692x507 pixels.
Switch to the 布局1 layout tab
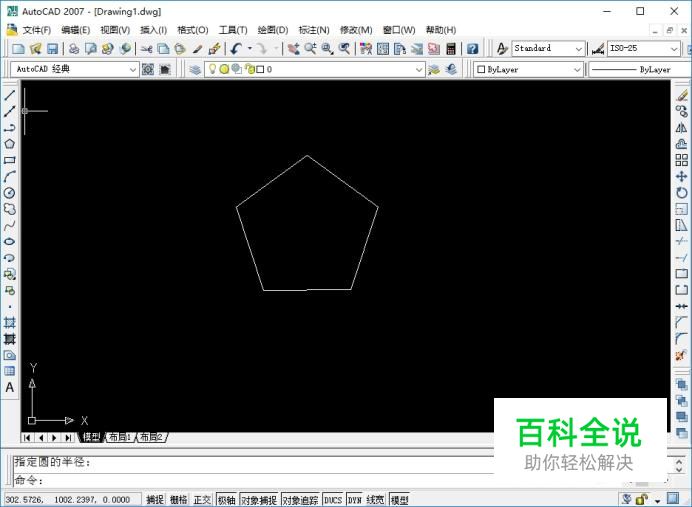[x=120, y=437]
